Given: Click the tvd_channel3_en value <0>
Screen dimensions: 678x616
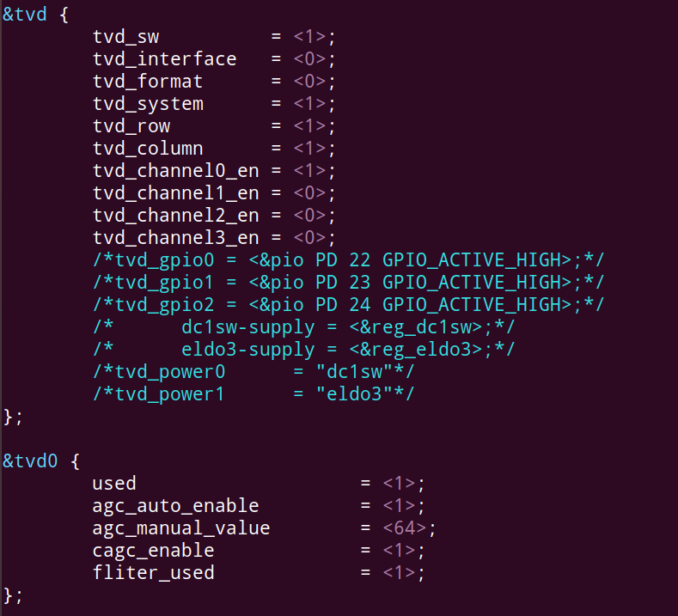Looking at the screenshot, I should click(x=309, y=238).
